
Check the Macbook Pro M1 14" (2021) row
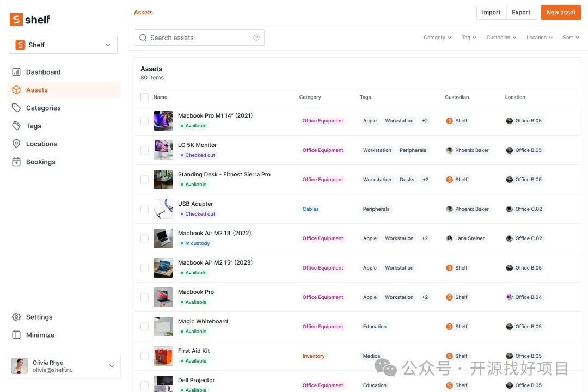pyautogui.click(x=144, y=121)
